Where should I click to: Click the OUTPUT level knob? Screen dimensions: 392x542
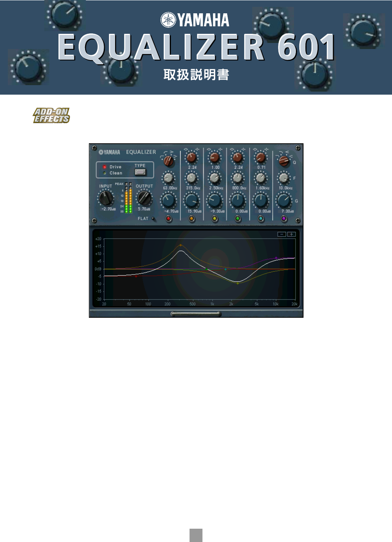pos(144,198)
